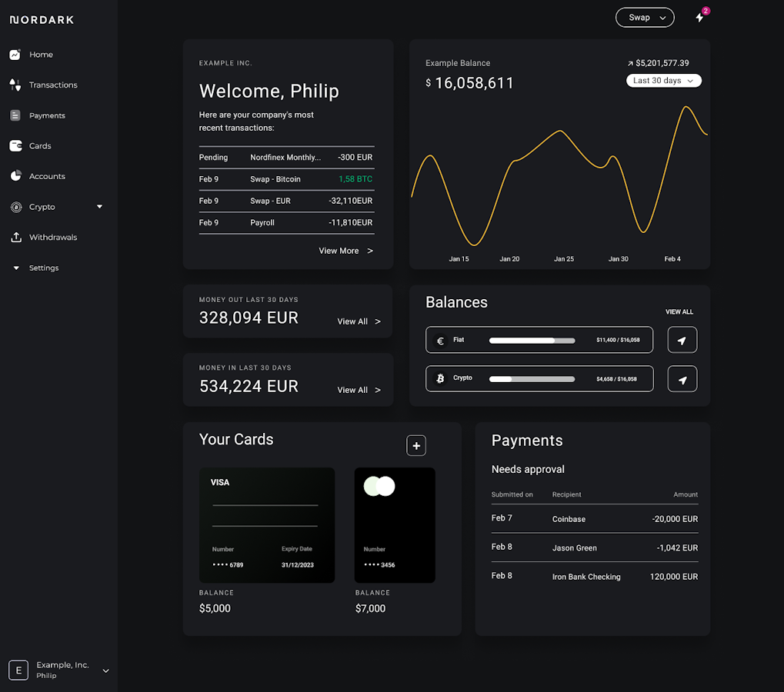
Task: Click the Payments list icon
Action: tap(15, 115)
